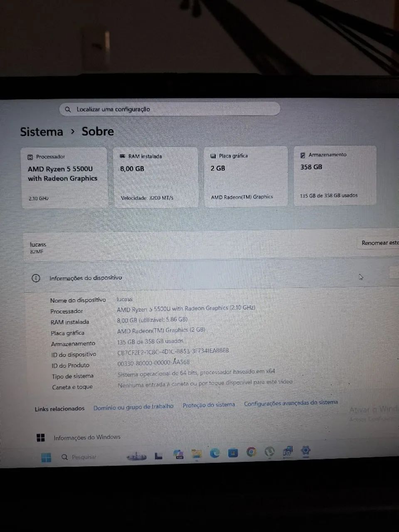
Task: Click the Windows logo beside Informações do Windows
Action: click(x=41, y=438)
